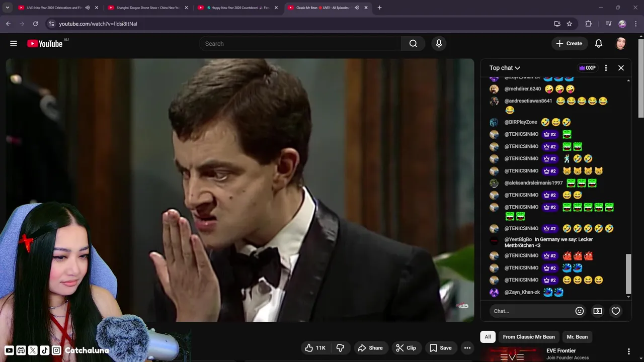644x362 pixels.
Task: Focus the chat message input
Action: tap(531, 311)
